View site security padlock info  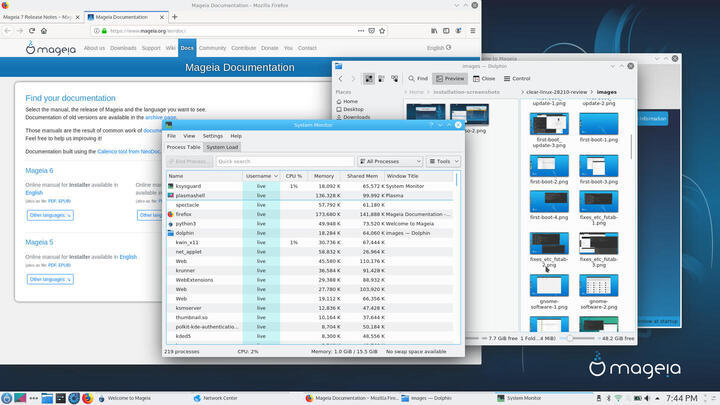[x=104, y=31]
